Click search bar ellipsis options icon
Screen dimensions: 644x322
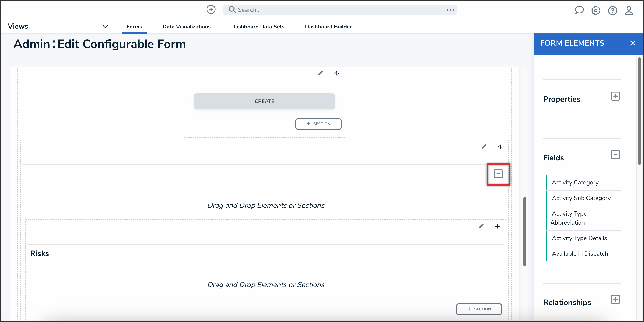click(x=450, y=10)
